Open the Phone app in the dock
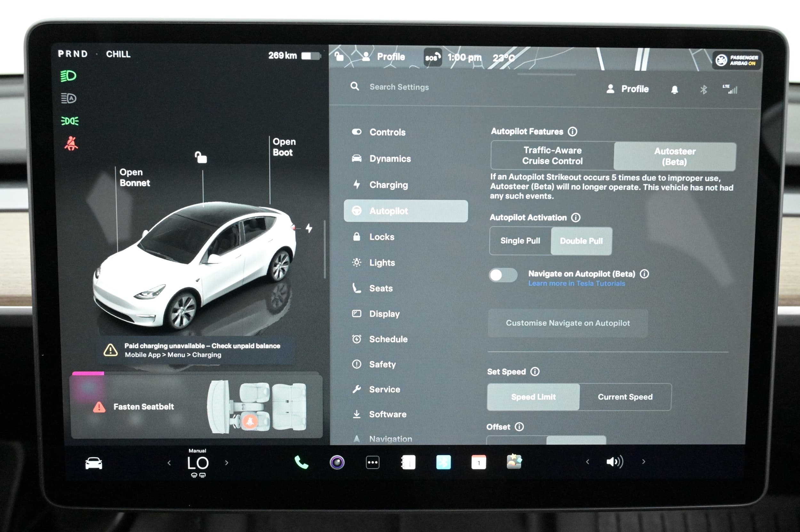Image resolution: width=800 pixels, height=532 pixels. [301, 462]
